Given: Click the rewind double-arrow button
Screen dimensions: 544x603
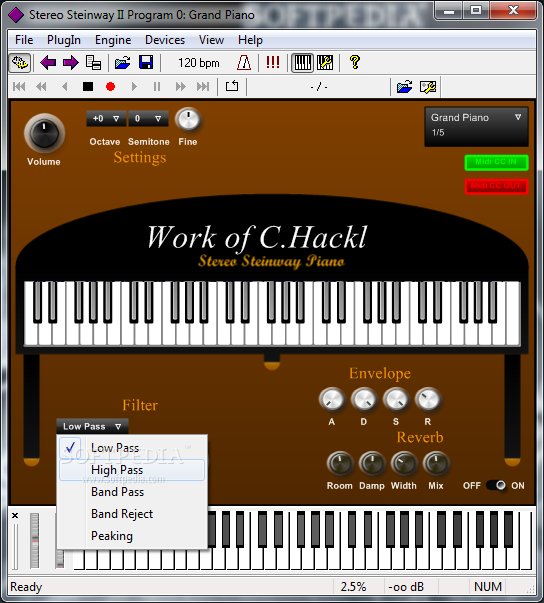Looking at the screenshot, I should [x=41, y=87].
